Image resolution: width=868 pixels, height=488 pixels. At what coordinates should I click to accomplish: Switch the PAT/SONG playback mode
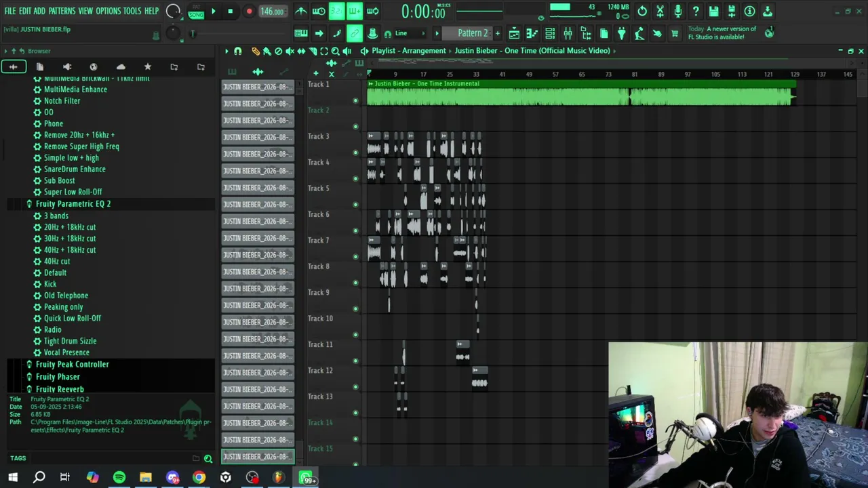click(x=196, y=12)
